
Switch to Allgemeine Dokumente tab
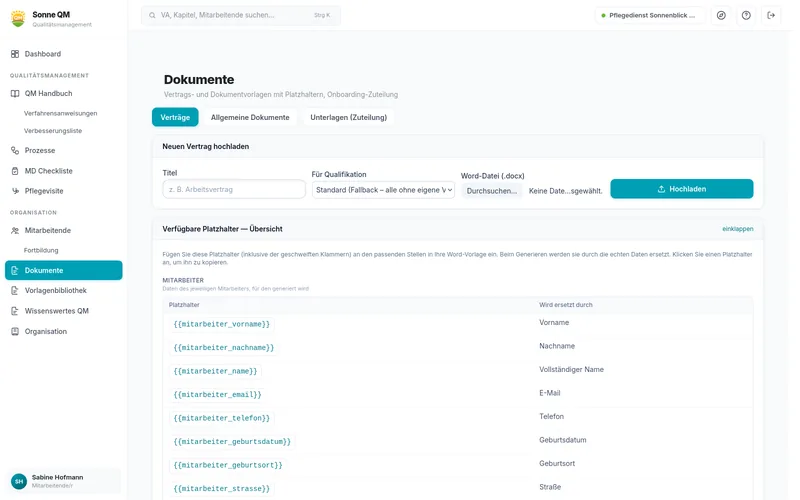[x=250, y=117]
